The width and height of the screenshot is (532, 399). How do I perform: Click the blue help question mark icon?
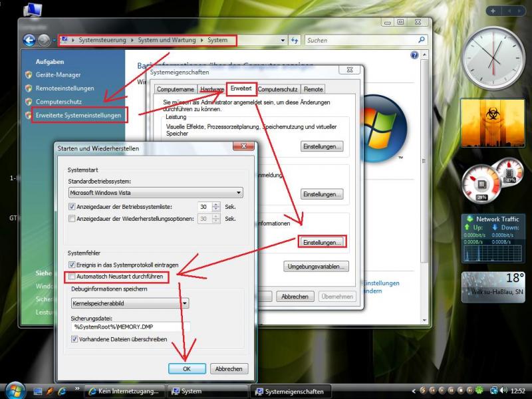coord(415,56)
